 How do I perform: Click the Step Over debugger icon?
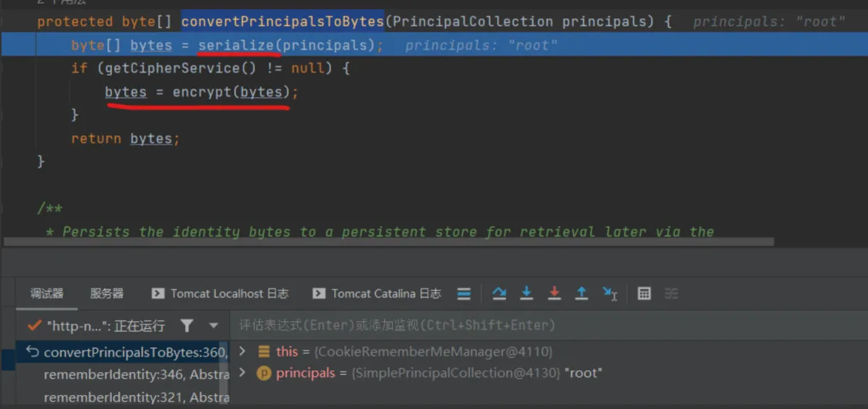pos(499,293)
